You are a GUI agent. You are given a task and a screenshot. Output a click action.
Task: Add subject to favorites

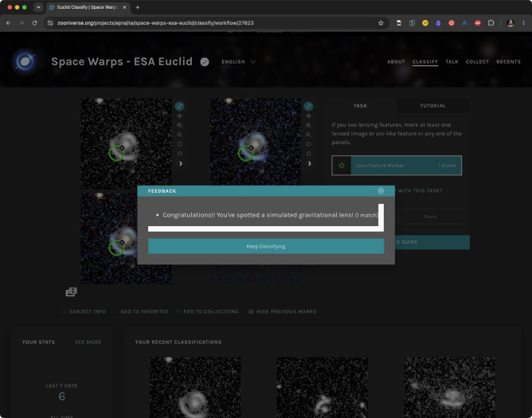(x=141, y=311)
